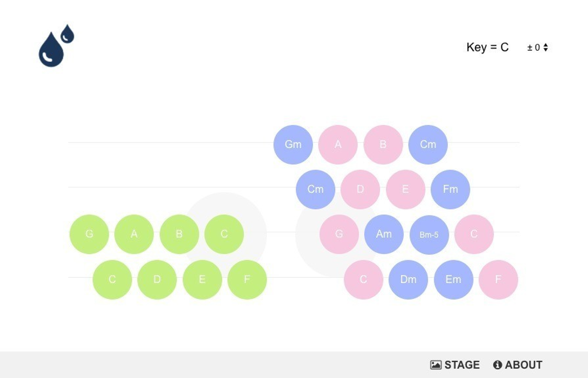Image resolution: width=588 pixels, height=378 pixels.
Task: Tap the green B note circle
Action: (179, 234)
